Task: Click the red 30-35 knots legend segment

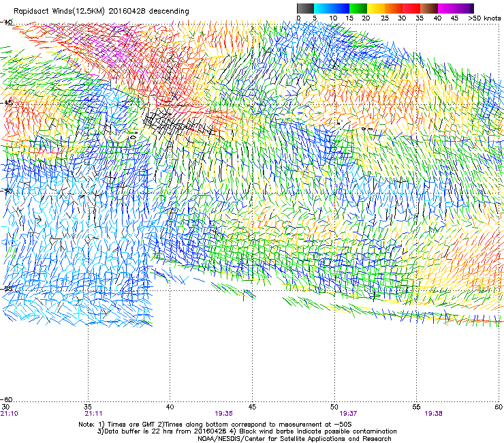Action: coord(411,8)
